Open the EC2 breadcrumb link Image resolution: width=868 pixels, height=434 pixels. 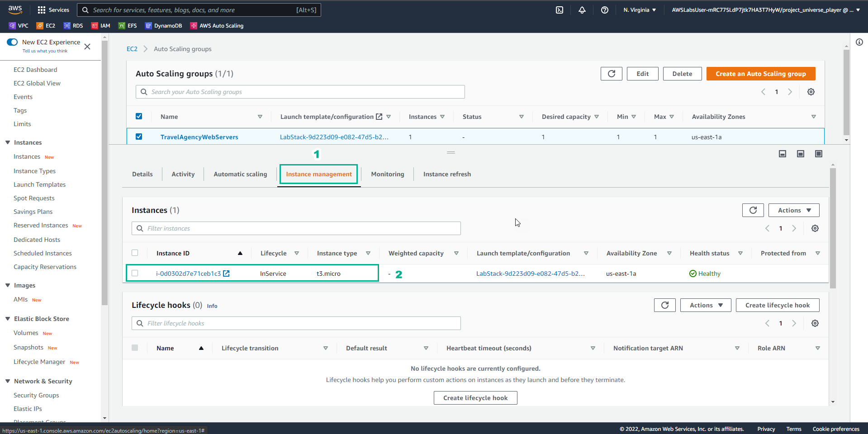coord(132,49)
